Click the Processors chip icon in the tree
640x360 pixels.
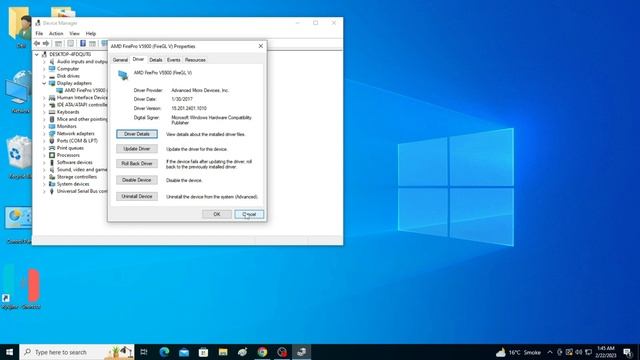52,155
